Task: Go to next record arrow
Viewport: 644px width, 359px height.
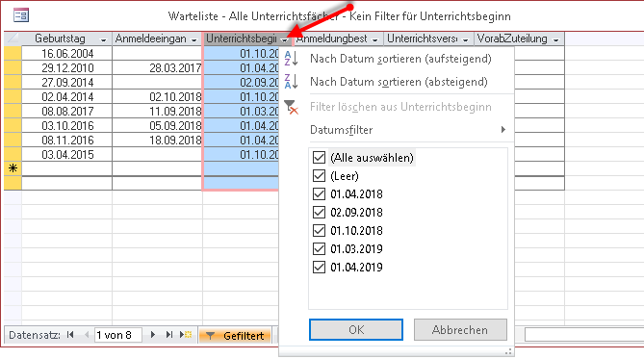Action: click(x=153, y=335)
